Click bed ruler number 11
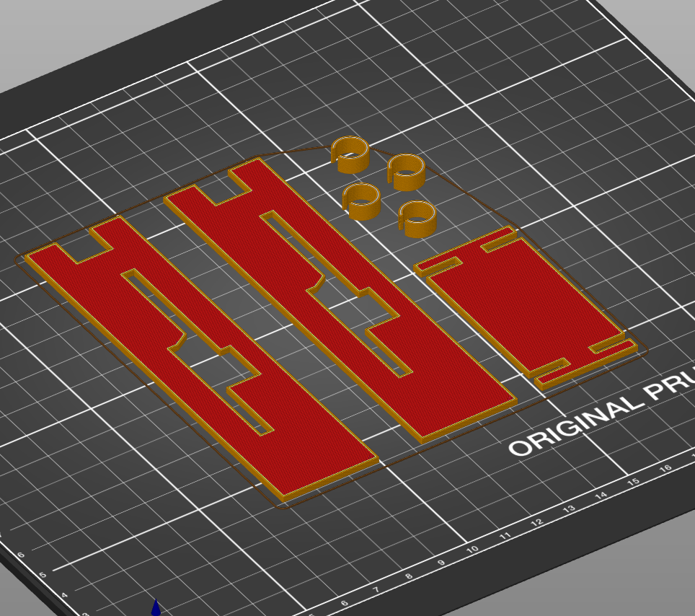 (x=506, y=536)
